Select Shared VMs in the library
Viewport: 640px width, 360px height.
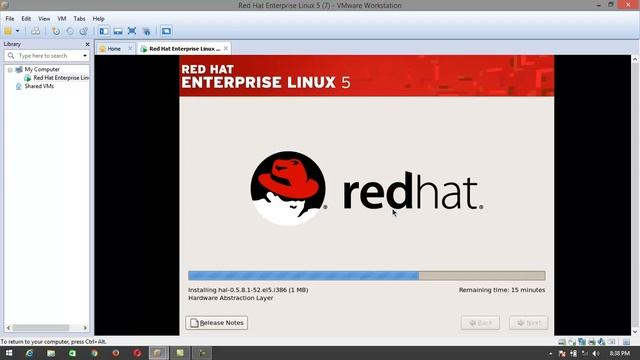pos(39,86)
